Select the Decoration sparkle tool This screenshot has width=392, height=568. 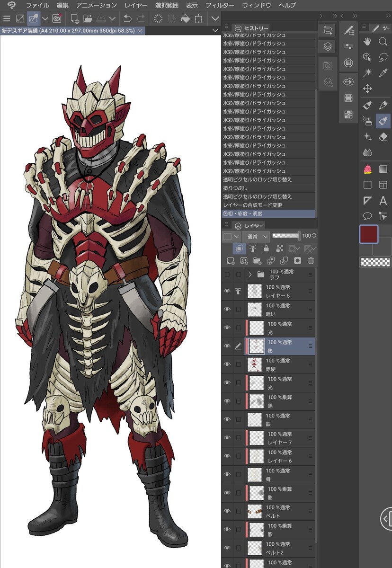pyautogui.click(x=367, y=137)
